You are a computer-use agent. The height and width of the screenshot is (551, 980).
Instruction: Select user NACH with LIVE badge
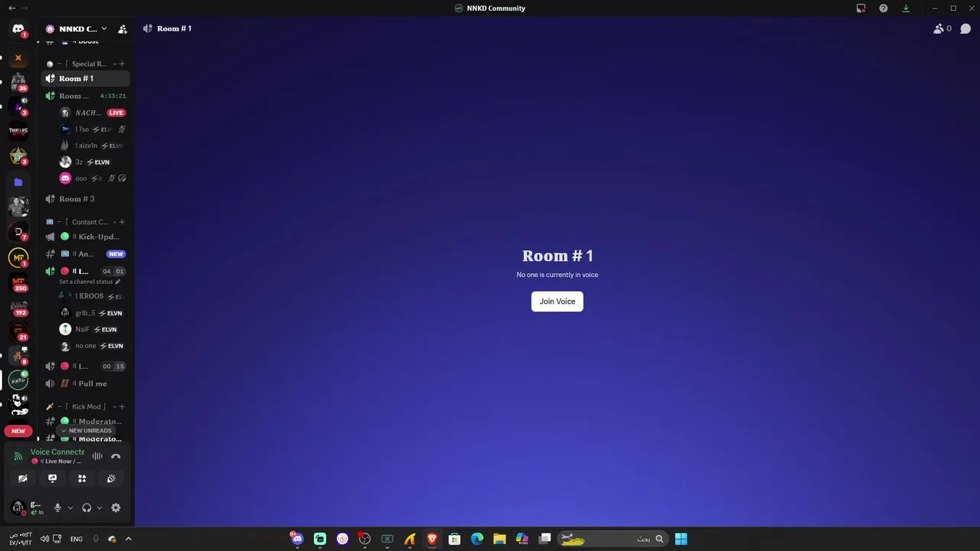point(92,112)
